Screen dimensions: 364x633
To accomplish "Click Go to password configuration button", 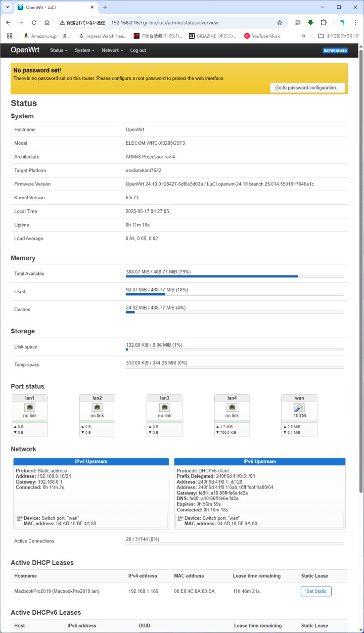I will click(308, 88).
